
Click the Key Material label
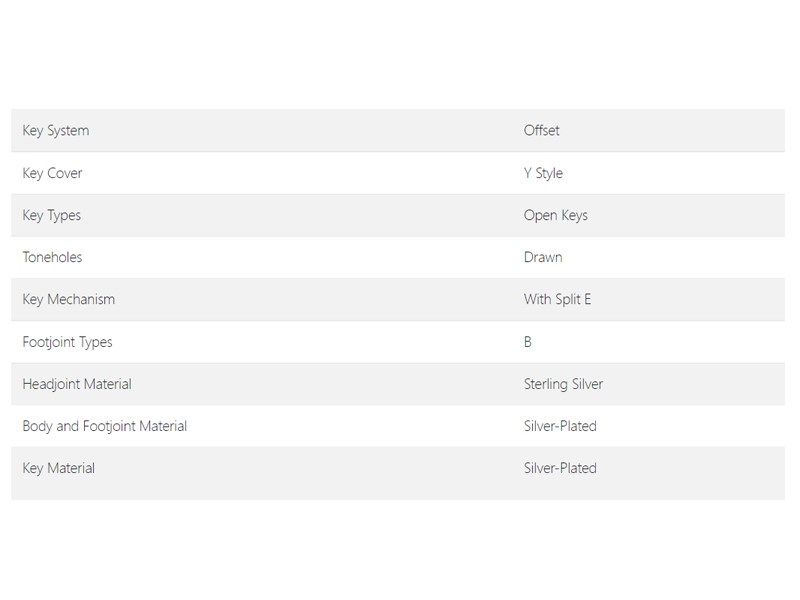point(59,468)
